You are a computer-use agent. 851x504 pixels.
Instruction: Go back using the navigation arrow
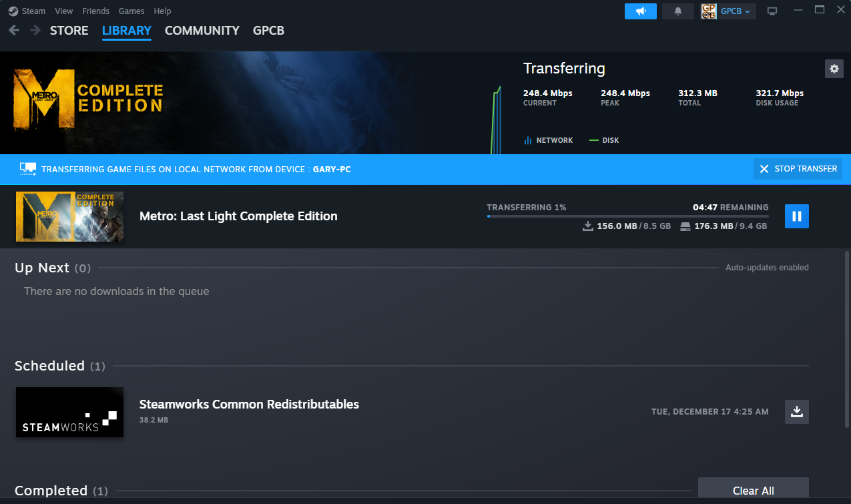(x=13, y=30)
